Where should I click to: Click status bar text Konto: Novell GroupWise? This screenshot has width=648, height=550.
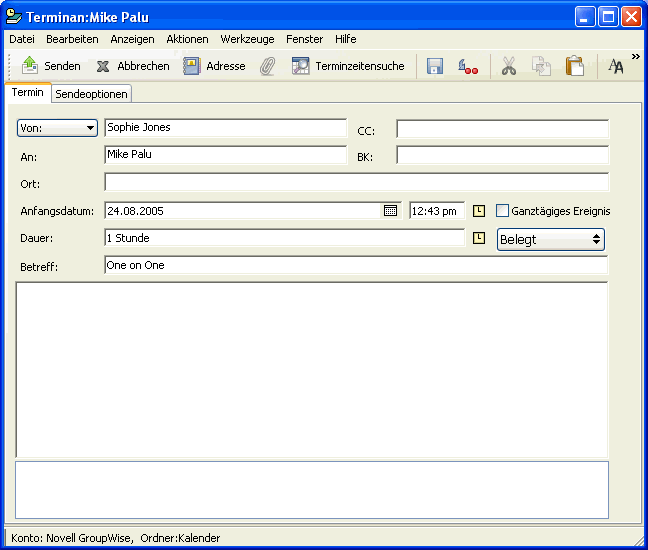(72, 538)
